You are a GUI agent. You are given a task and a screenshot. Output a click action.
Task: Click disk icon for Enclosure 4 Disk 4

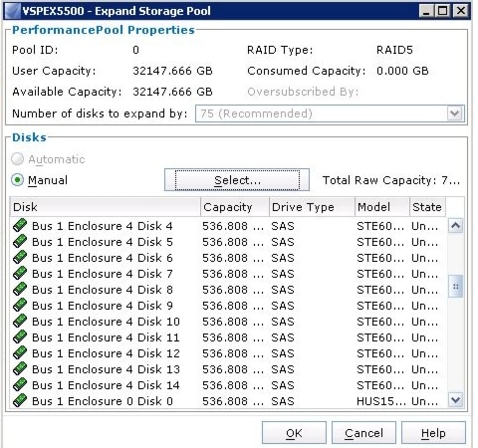pos(20,226)
